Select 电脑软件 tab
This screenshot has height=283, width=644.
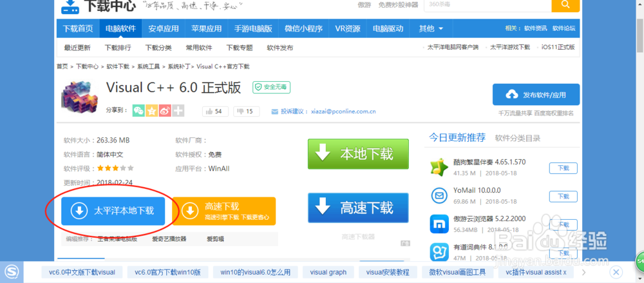click(120, 29)
